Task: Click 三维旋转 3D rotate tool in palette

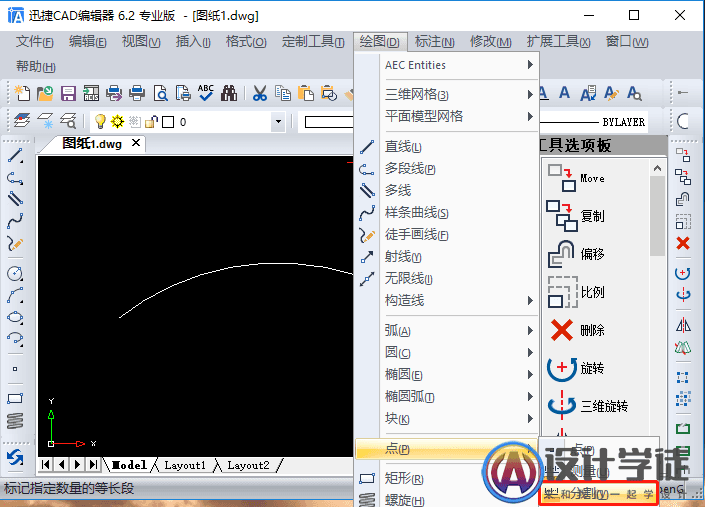Action: point(587,406)
